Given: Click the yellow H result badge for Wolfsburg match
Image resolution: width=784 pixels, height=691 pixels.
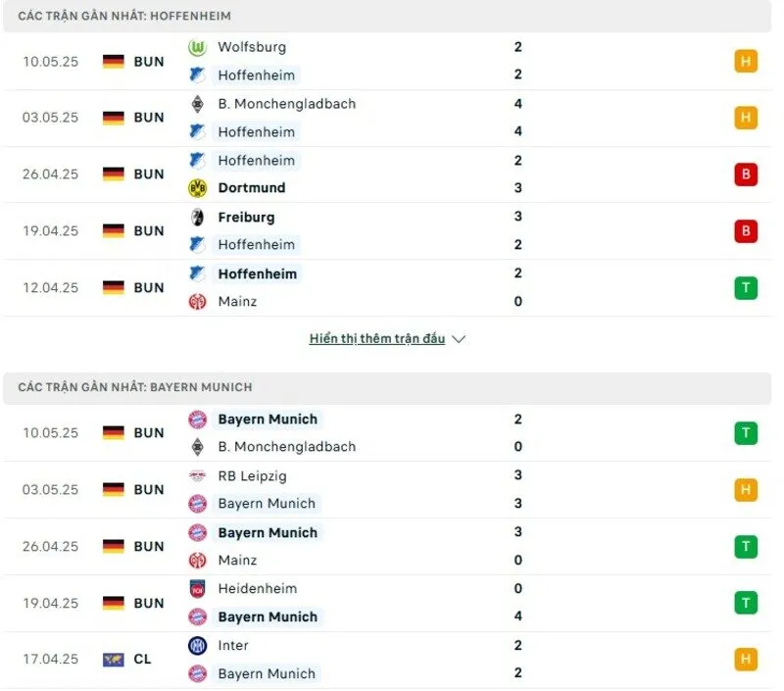Looking at the screenshot, I should pyautogui.click(x=746, y=61).
